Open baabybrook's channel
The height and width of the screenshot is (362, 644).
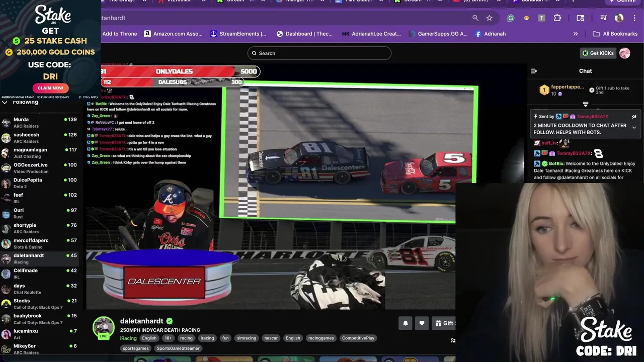click(39, 319)
